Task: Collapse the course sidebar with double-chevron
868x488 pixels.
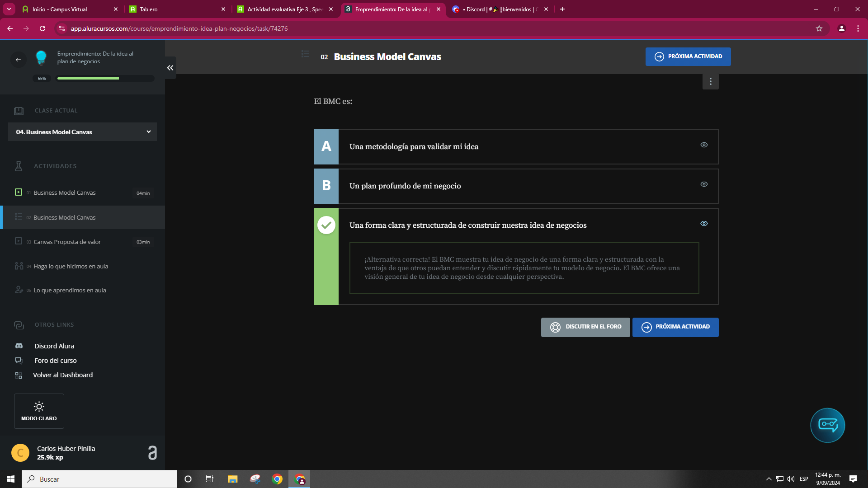Action: coord(170,68)
